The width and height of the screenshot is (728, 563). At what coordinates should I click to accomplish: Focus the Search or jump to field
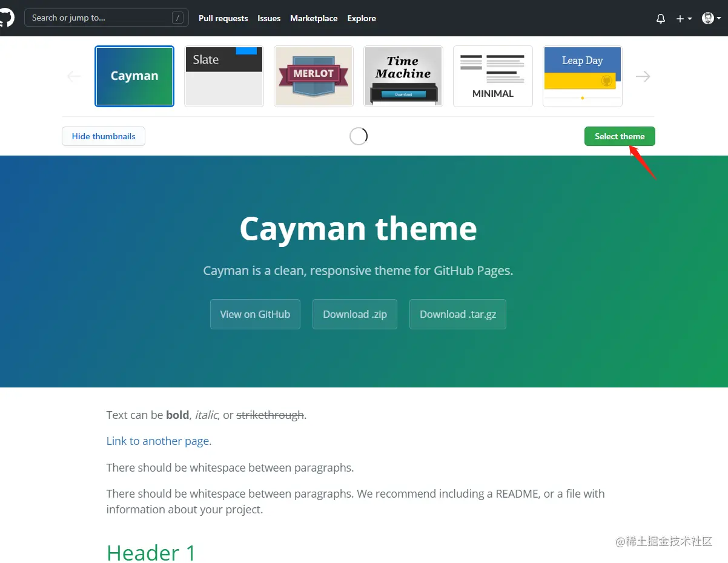(107, 18)
